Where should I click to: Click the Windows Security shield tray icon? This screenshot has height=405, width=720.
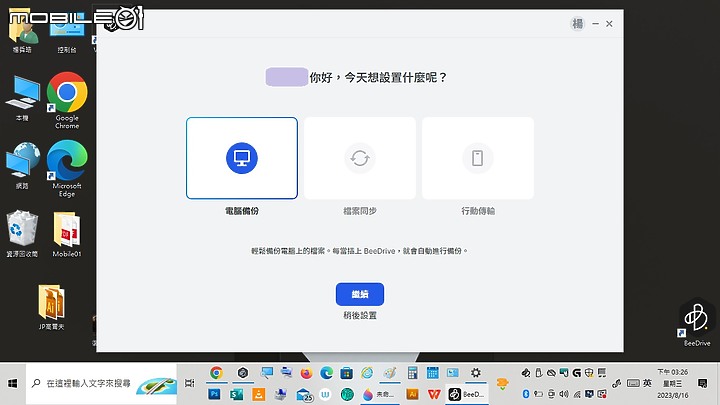coord(589,373)
